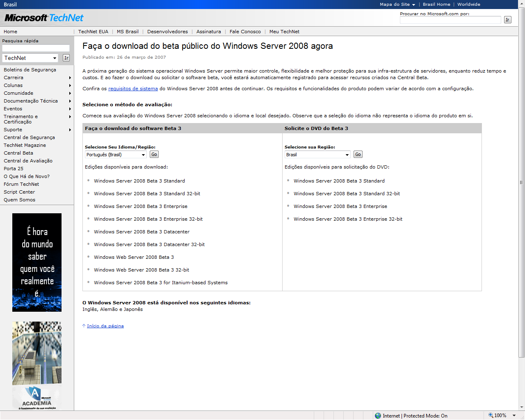Open Fórum TechNet in sidebar
525x420 pixels.
(x=21, y=184)
